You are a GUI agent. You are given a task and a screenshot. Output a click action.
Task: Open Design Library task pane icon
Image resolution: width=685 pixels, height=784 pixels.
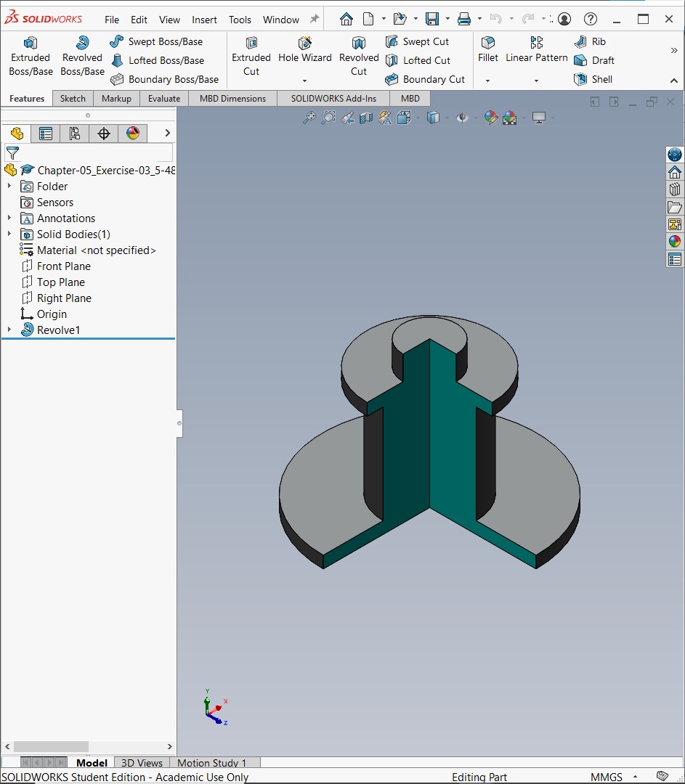pyautogui.click(x=675, y=189)
